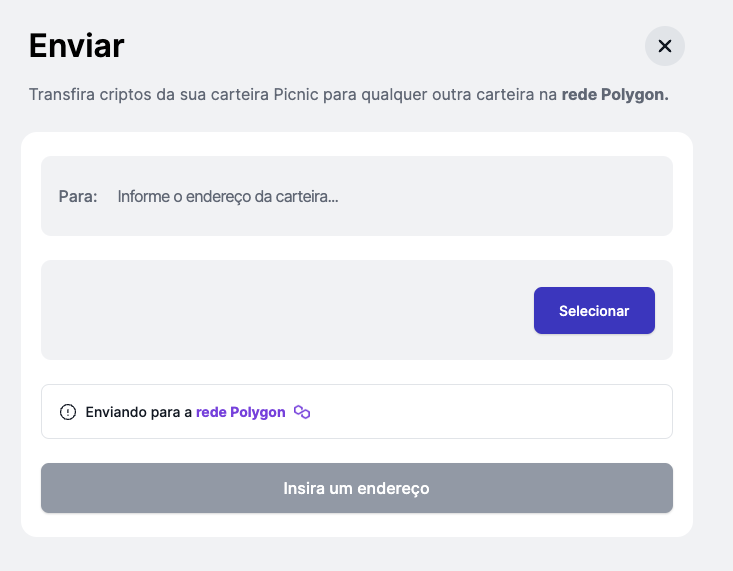Click the bordered network notice box
This screenshot has height=571, width=733.
(357, 412)
